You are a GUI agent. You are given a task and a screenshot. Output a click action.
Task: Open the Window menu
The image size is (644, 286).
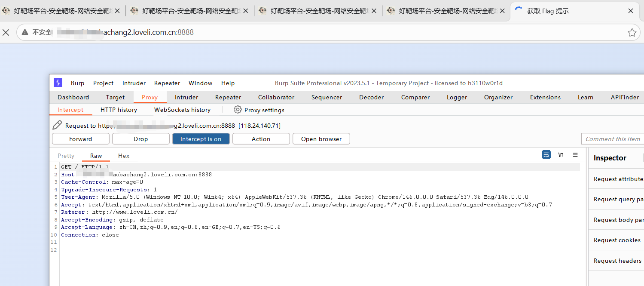pyautogui.click(x=201, y=83)
